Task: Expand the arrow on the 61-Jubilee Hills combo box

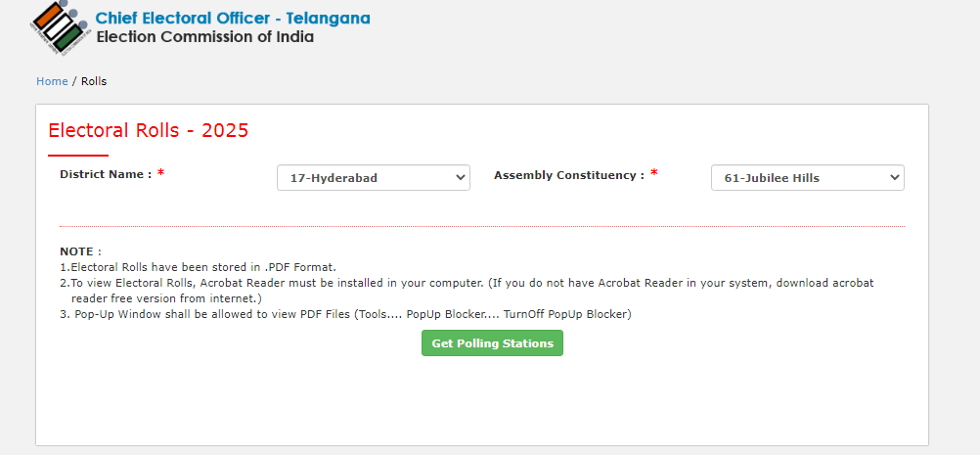Action: coord(894,178)
